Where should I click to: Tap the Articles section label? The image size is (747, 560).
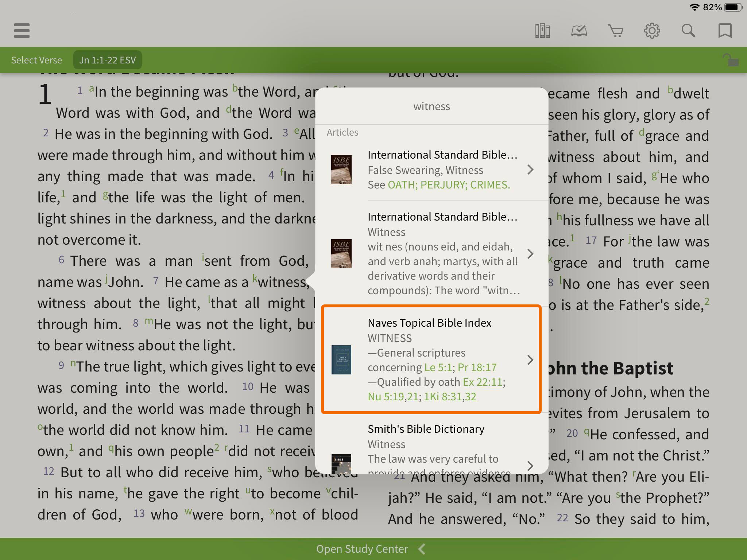[x=342, y=132]
